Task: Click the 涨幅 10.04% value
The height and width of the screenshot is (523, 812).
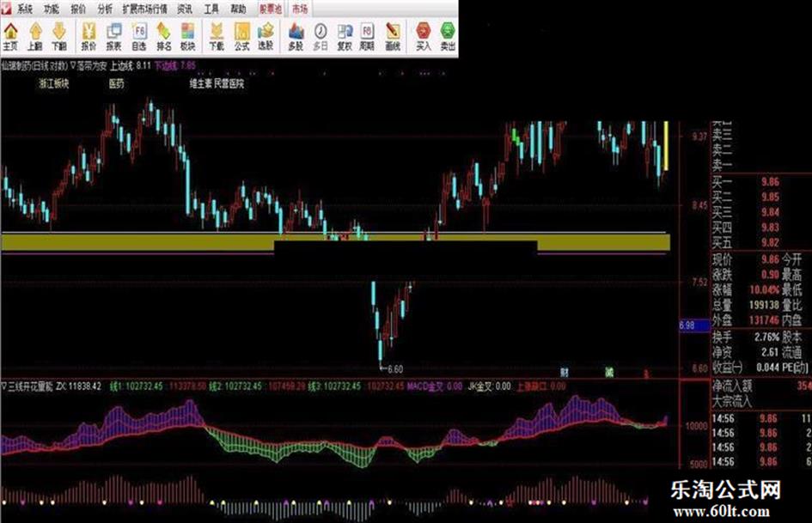Action: coord(765,290)
